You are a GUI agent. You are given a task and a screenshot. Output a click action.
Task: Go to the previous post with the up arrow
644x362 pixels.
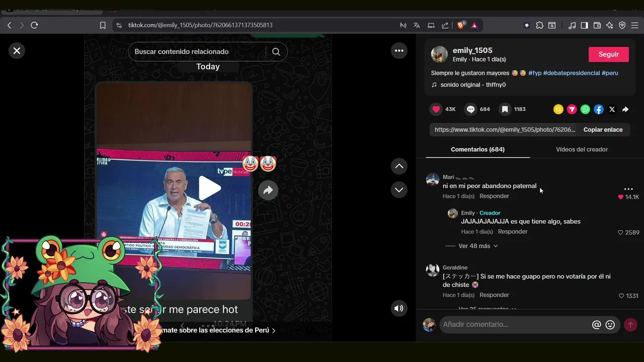click(x=399, y=166)
